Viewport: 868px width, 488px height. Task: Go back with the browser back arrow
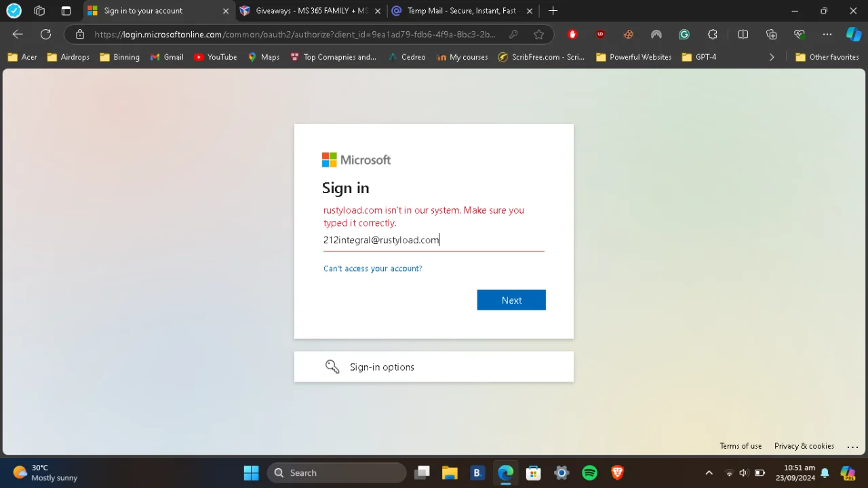[18, 35]
